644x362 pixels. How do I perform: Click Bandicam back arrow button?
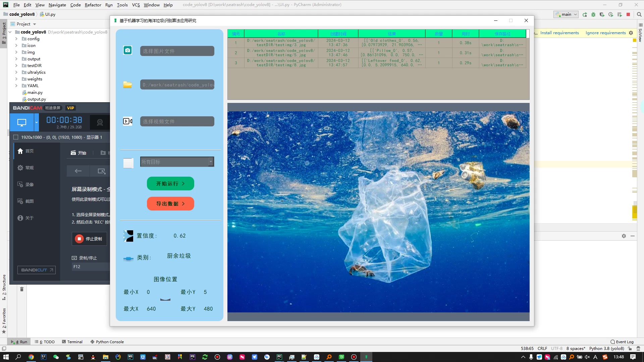78,171
